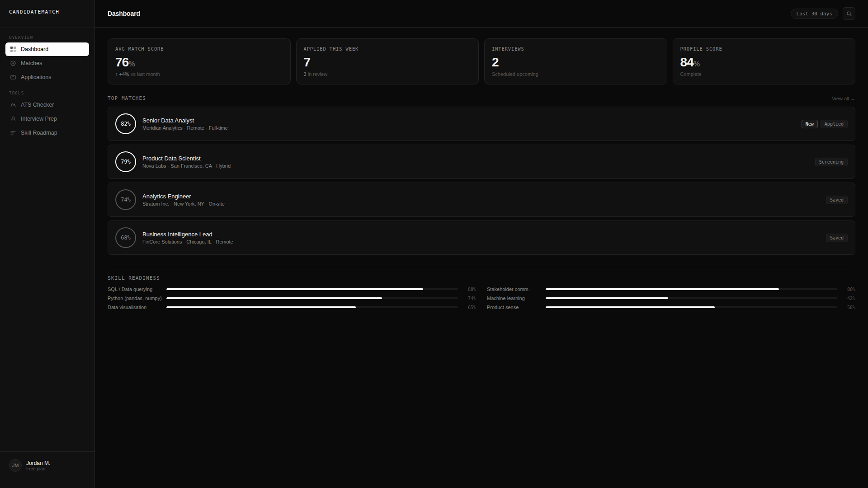Go to Applications in the sidebar
Screen dimensions: 868x488
tap(36, 77)
